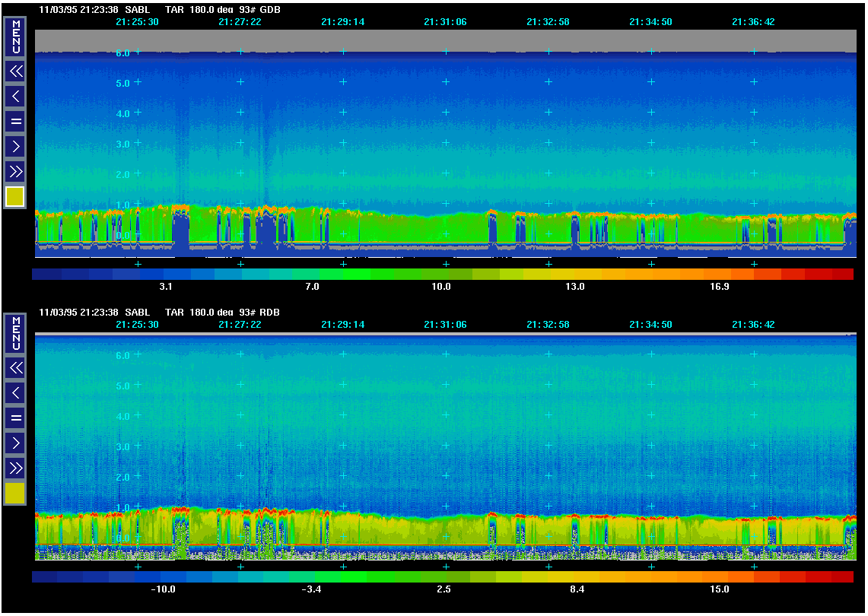The image size is (868, 616).
Task: Click the 13.0 value on the top color scale
Action: [x=574, y=287]
